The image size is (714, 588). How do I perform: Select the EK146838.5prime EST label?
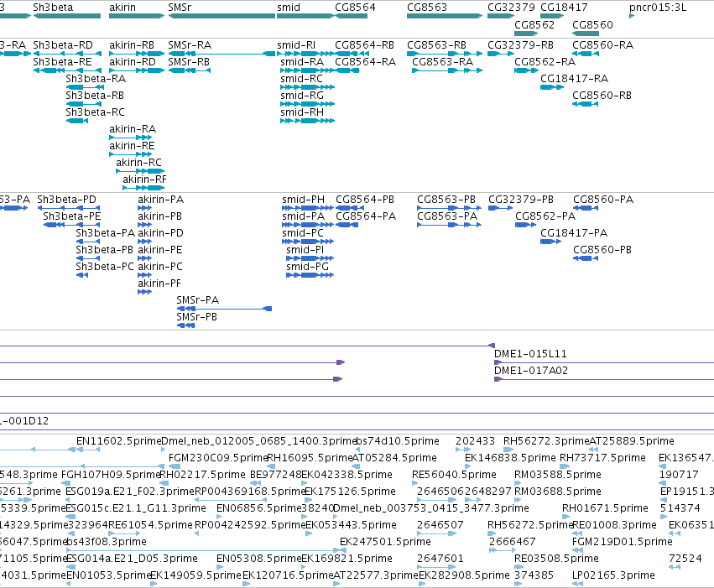click(x=510, y=458)
